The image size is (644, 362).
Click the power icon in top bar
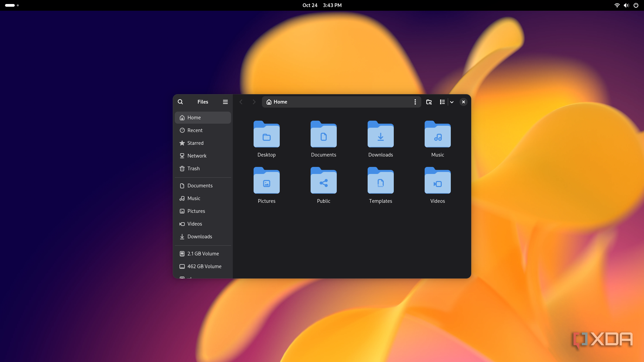coord(636,5)
